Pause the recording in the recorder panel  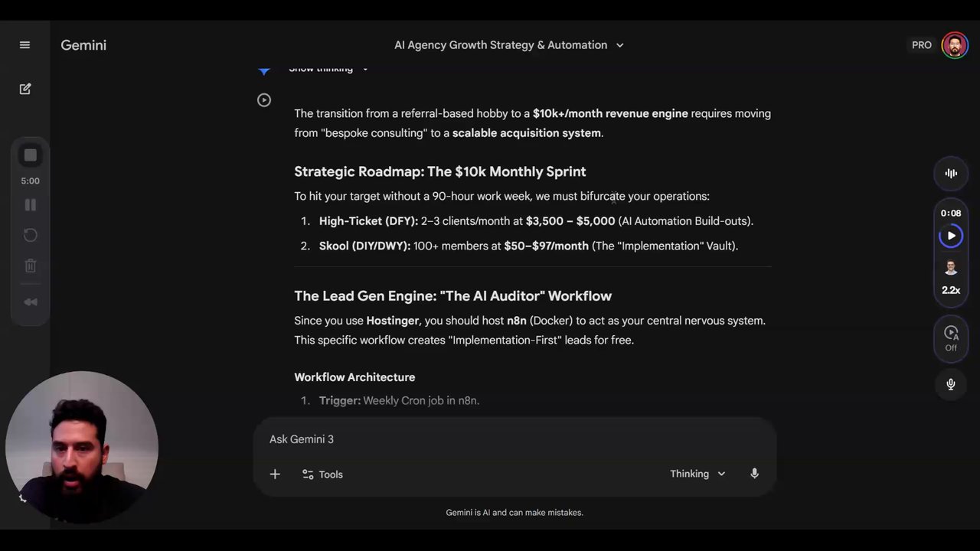[x=31, y=205]
